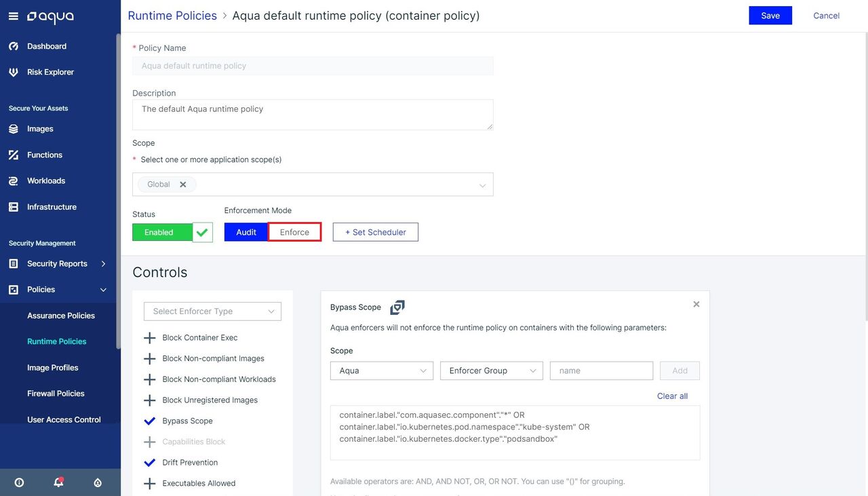The width and height of the screenshot is (868, 496).
Task: Add the Block Container Exec control
Action: pos(150,338)
